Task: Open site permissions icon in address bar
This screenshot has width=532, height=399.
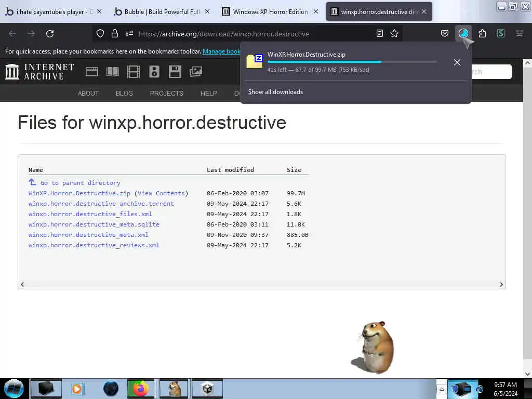Action: pyautogui.click(x=129, y=33)
